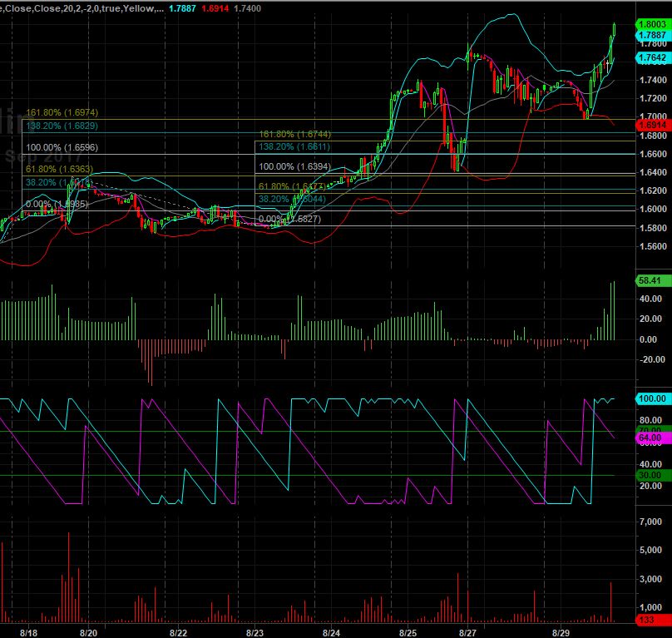Viewport: 672px width, 638px height.
Task: Select the 161.80% (1.6744) Fibonacci label
Action: click(295, 133)
